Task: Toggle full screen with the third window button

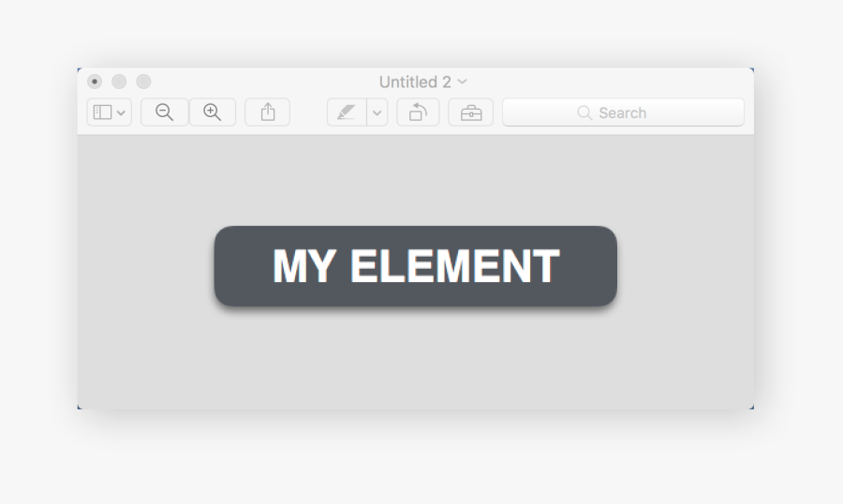Action: coord(143,82)
